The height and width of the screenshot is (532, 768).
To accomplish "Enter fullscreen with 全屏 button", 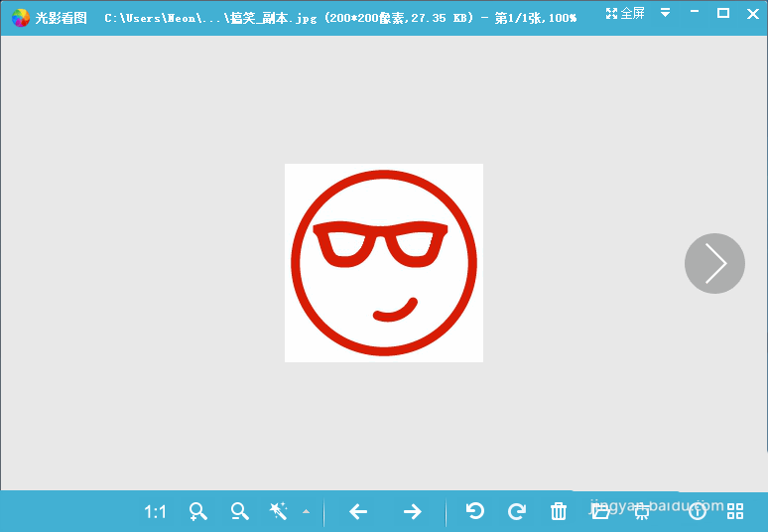I will pos(625,14).
